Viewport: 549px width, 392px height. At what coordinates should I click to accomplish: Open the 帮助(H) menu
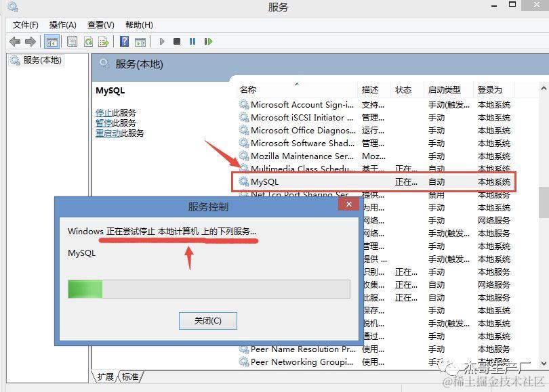click(139, 25)
